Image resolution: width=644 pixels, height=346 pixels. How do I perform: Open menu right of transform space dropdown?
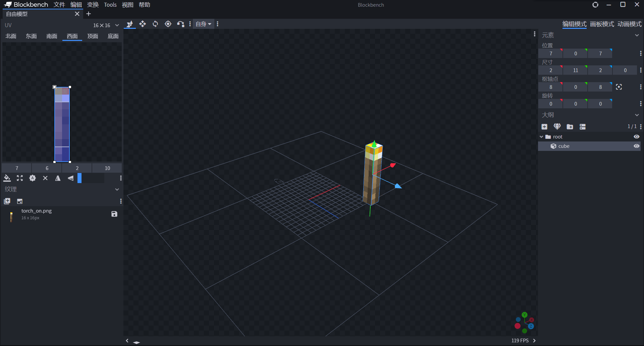[218, 24]
